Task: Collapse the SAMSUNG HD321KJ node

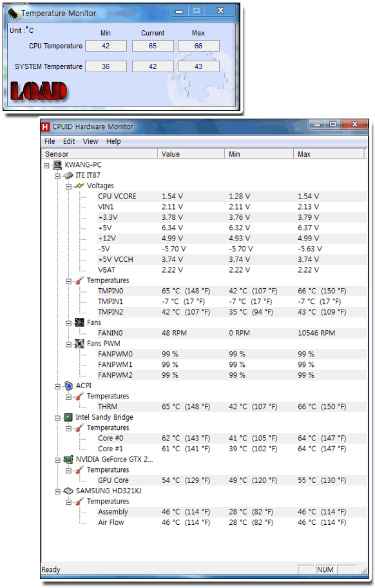Action: click(57, 491)
